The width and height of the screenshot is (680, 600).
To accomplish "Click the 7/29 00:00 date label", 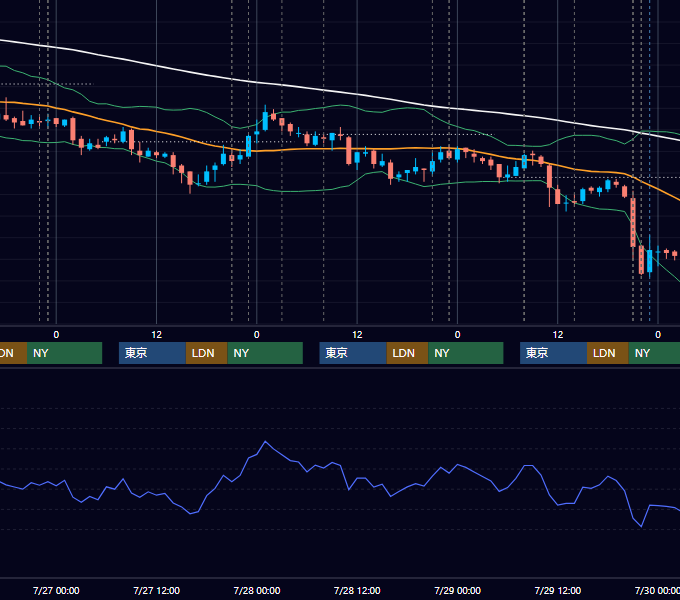I will (x=458, y=590).
